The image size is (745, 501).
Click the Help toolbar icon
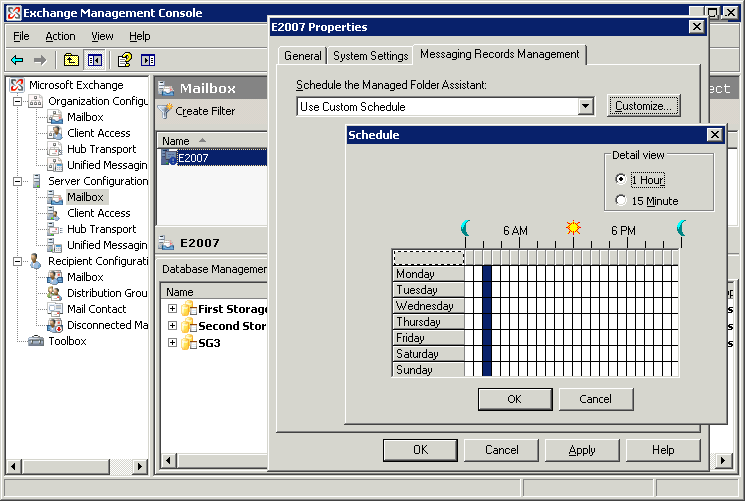tap(124, 60)
